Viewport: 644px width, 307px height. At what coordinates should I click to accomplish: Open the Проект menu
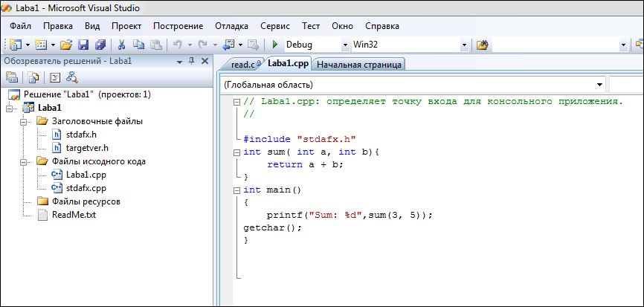[x=126, y=26]
